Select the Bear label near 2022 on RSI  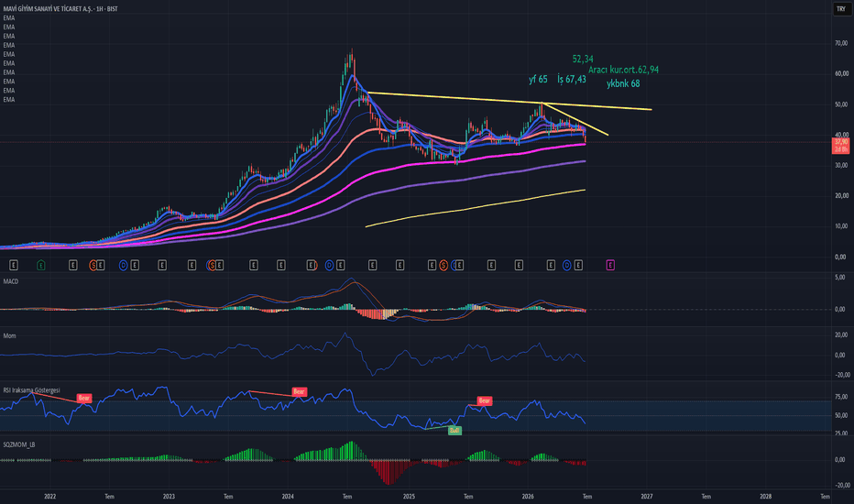(x=84, y=399)
